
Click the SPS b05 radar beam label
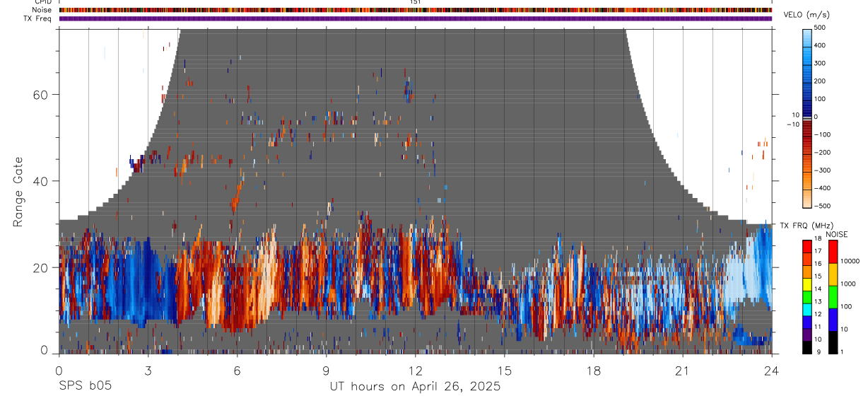pos(84,387)
